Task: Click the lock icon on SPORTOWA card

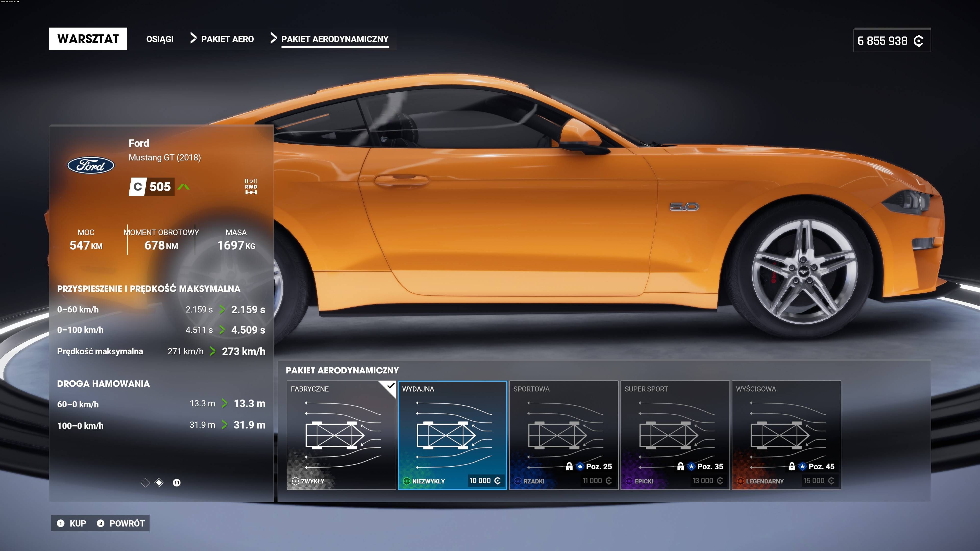Action: [569, 467]
